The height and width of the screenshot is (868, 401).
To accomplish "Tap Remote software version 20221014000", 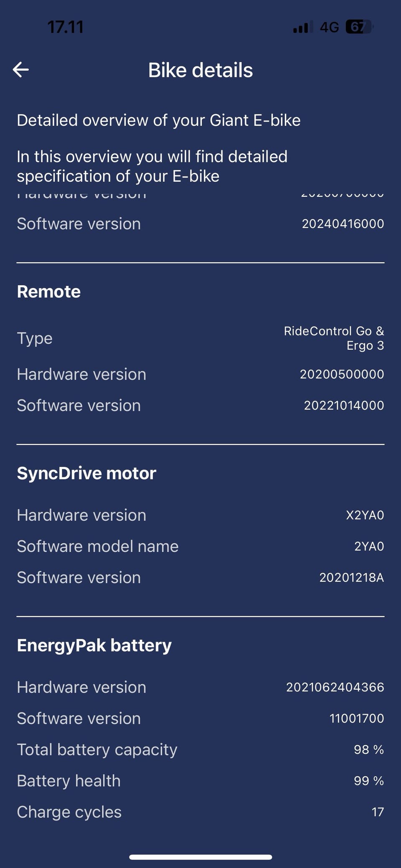I will coord(344,406).
